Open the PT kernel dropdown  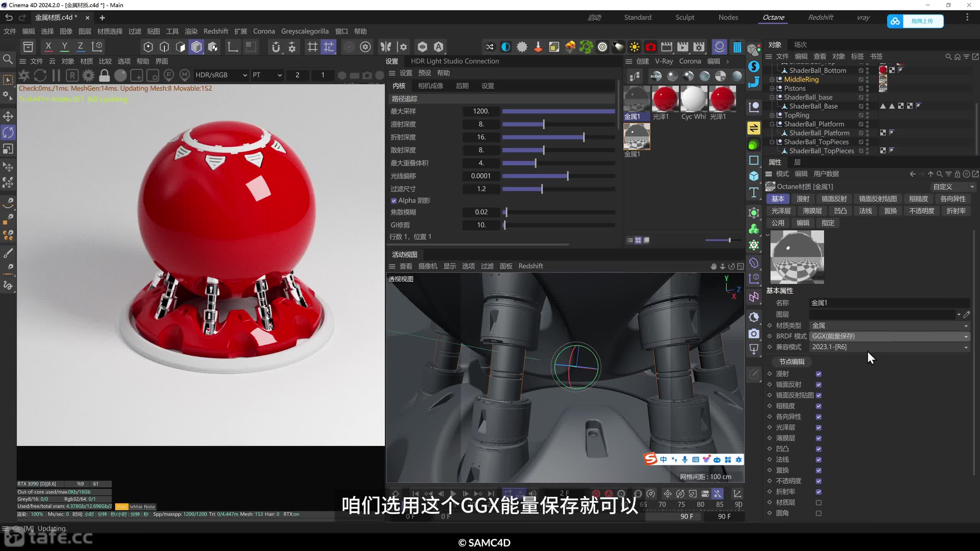click(x=266, y=75)
